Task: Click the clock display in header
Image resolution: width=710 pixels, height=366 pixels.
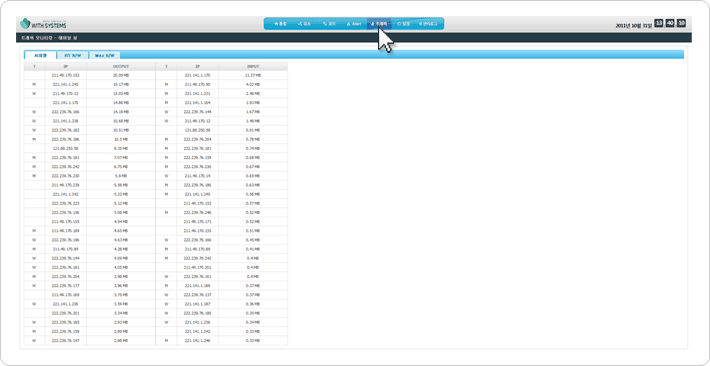Action: (x=670, y=24)
